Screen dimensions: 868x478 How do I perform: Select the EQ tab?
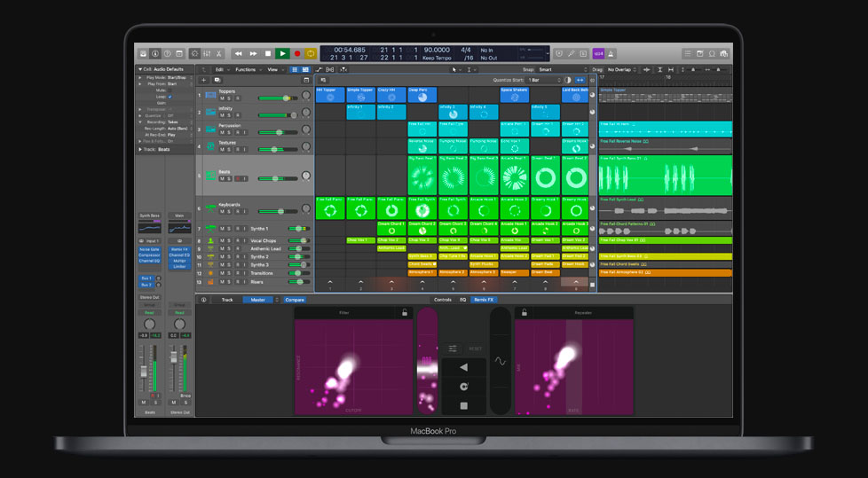coord(463,300)
